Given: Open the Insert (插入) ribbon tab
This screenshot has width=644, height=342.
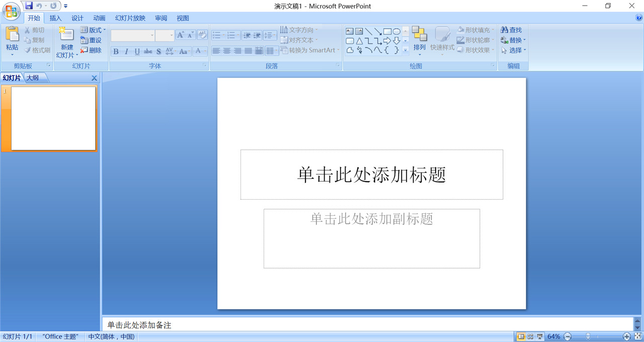Looking at the screenshot, I should coord(55,18).
